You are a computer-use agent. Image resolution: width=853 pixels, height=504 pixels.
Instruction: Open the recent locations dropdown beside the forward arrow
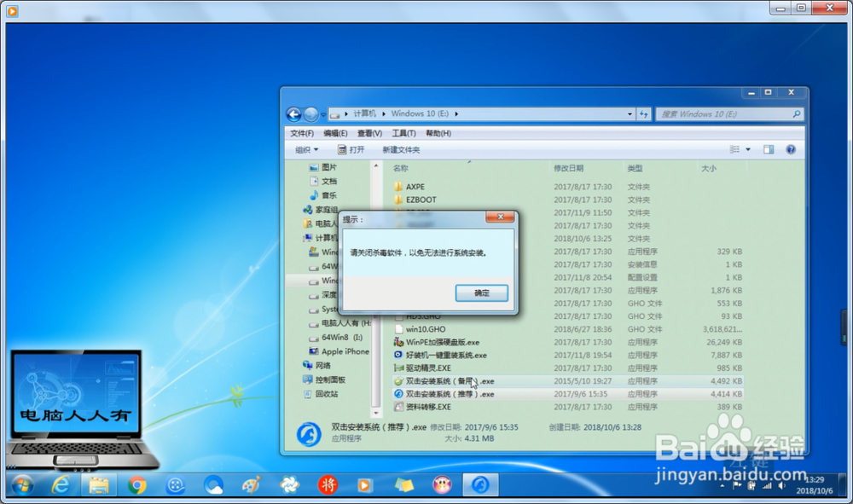point(323,115)
